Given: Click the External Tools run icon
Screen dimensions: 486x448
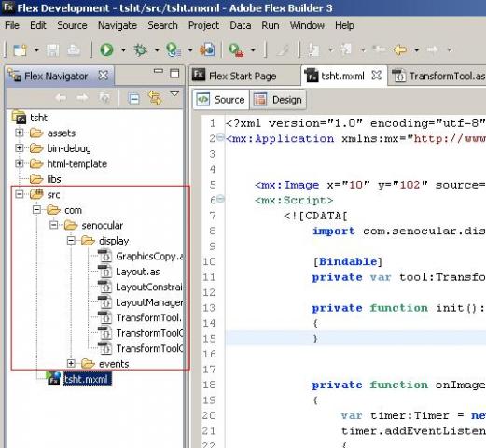Looking at the screenshot, I should (236, 49).
